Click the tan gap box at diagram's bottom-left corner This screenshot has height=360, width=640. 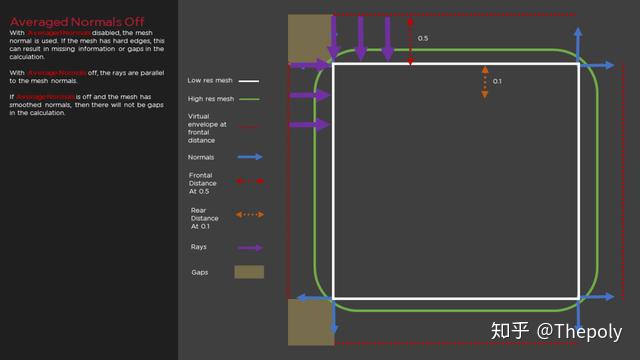coord(311,322)
